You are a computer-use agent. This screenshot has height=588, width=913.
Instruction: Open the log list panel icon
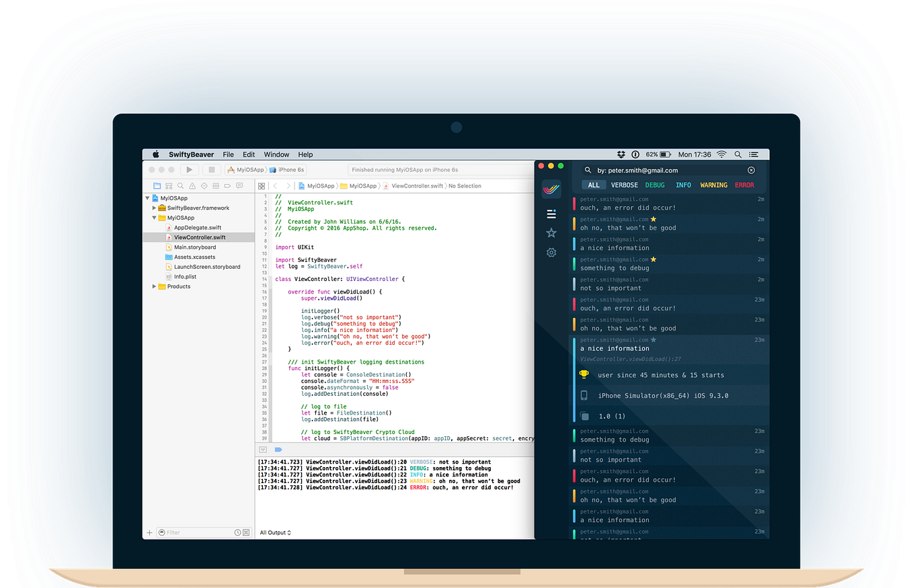pos(551,214)
